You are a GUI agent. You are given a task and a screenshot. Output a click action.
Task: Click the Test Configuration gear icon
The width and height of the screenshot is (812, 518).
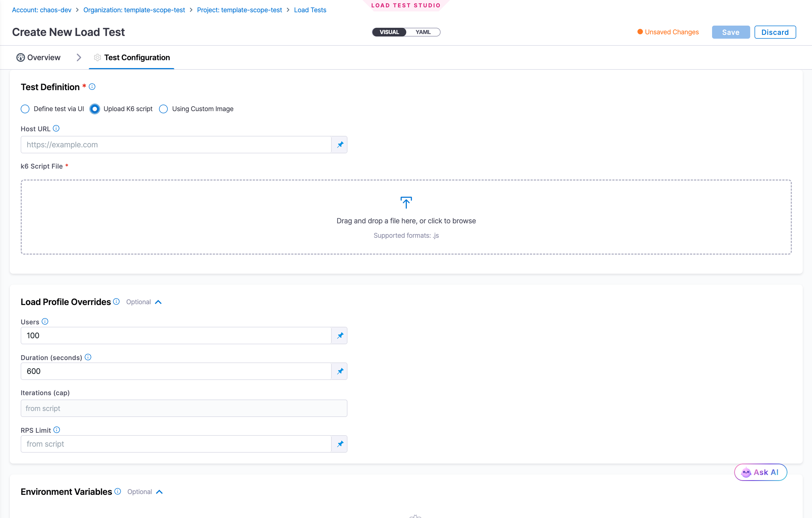[97, 58]
